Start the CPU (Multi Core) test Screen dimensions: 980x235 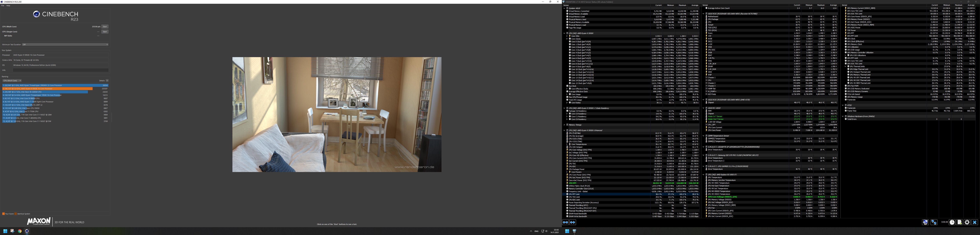[105, 27]
